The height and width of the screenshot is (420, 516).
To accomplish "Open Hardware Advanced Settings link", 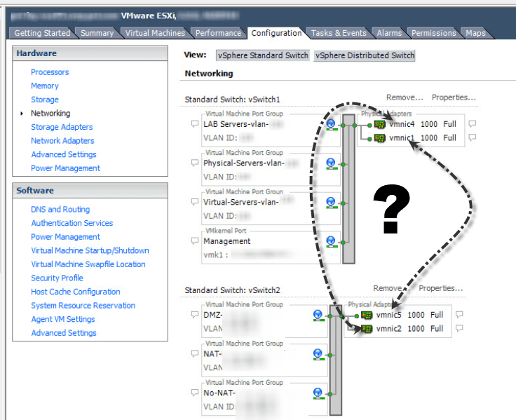I will [x=64, y=154].
